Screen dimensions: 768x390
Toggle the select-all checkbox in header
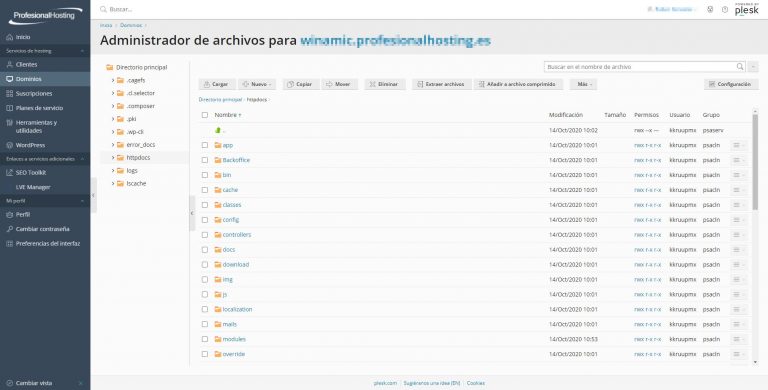[x=205, y=115]
